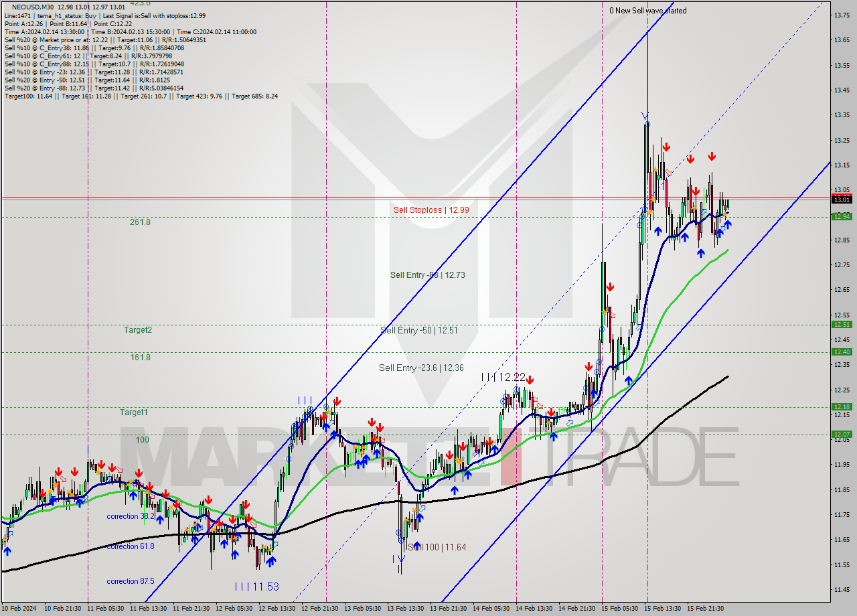The image size is (857, 616).
Task: Click the 13.75 price scale value
Action: (x=842, y=15)
